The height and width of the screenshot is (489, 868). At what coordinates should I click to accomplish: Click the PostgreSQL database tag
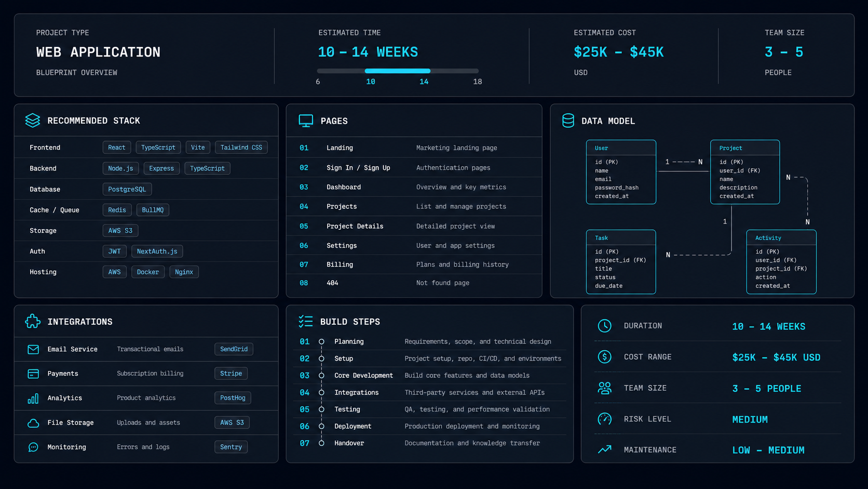coord(127,189)
